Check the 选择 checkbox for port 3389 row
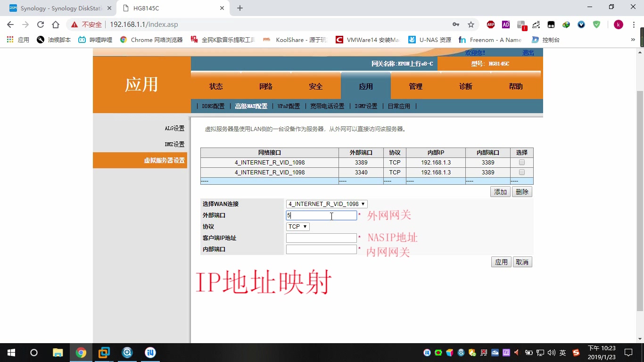The height and width of the screenshot is (362, 644). (x=521, y=162)
